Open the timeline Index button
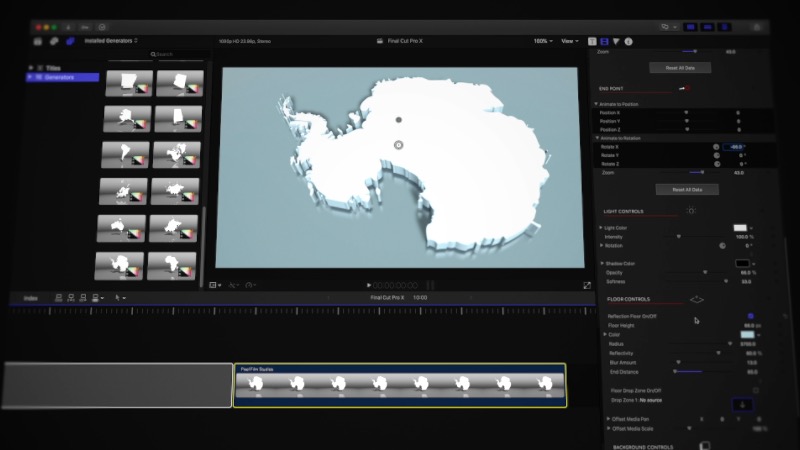This screenshot has width=800, height=450. (x=31, y=298)
